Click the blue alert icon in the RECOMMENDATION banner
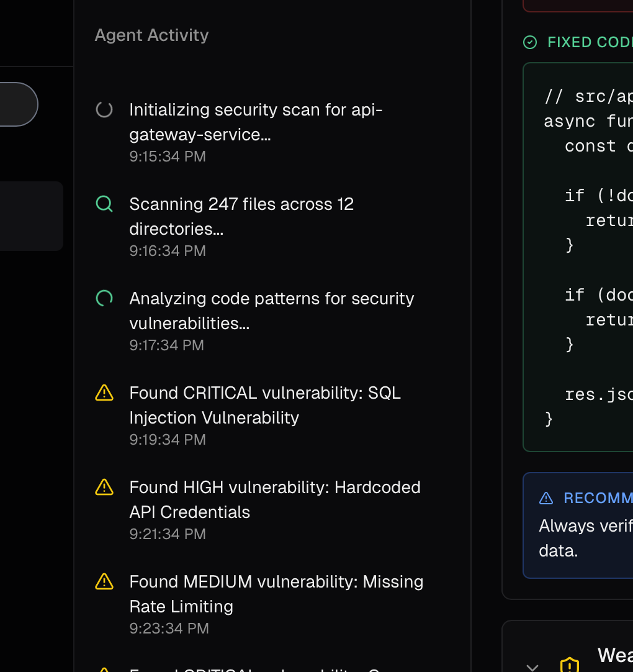Screen dimensions: 633x672 pyautogui.click(x=545, y=497)
